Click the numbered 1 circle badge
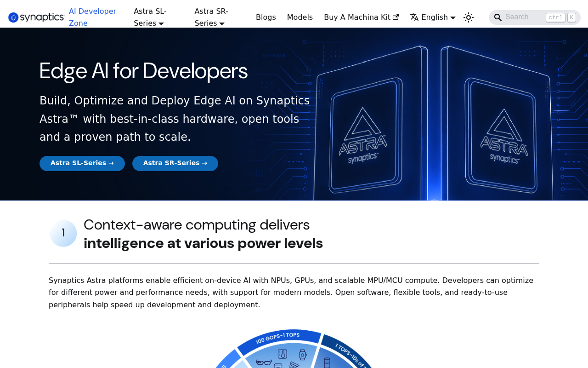This screenshot has width=588, height=368. pyautogui.click(x=63, y=233)
